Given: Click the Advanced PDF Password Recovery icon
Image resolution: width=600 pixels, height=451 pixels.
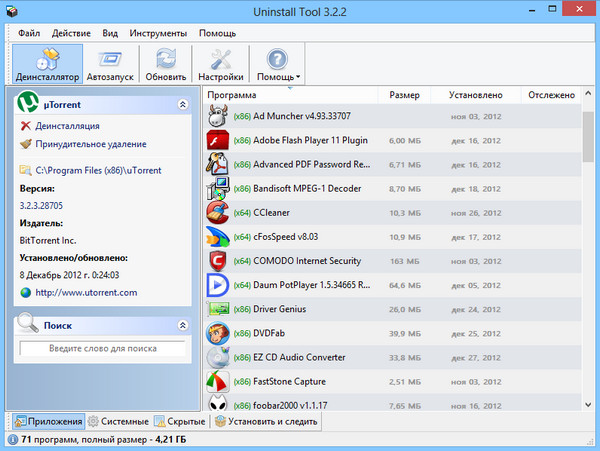Looking at the screenshot, I should 218,164.
